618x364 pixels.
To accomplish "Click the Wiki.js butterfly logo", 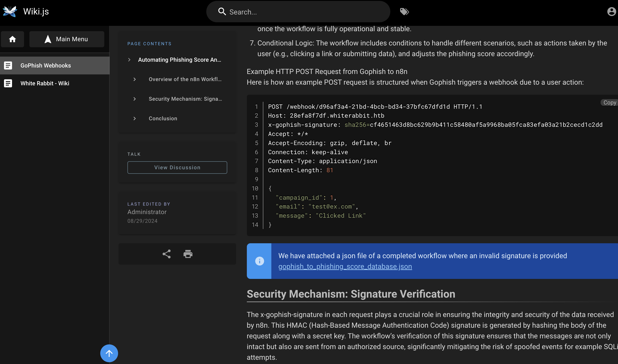I will [x=10, y=11].
